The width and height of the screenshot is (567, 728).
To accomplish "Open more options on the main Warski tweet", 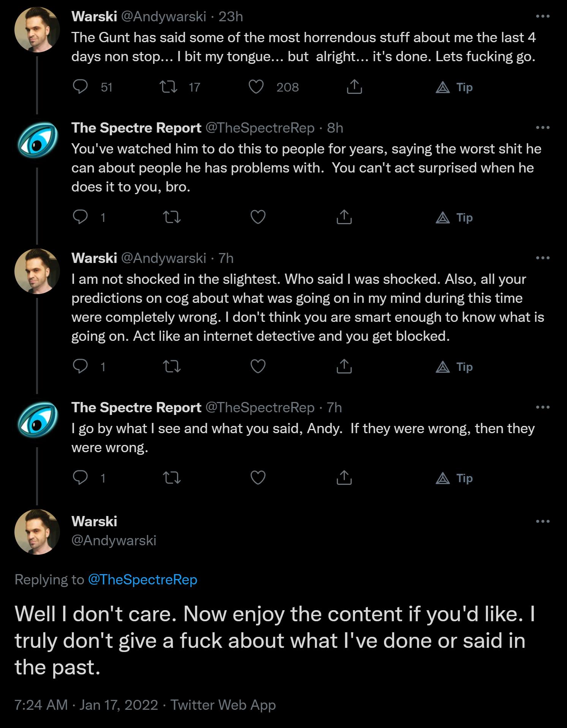I will click(x=543, y=521).
